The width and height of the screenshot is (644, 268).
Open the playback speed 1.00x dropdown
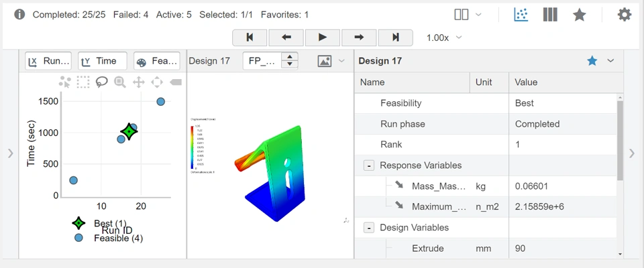click(445, 38)
